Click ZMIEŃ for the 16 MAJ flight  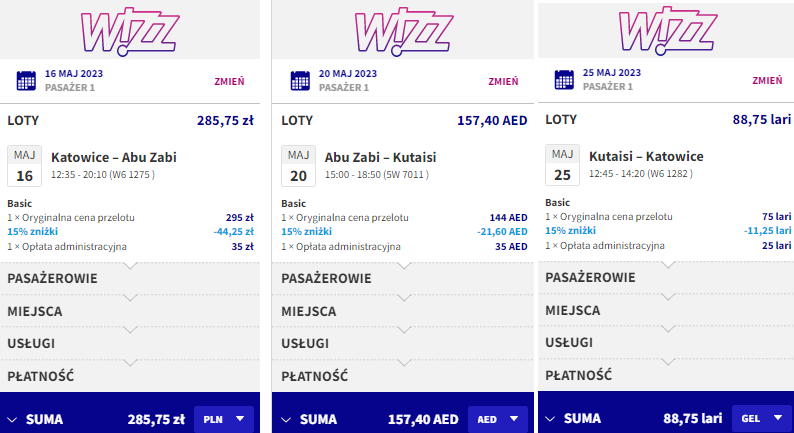[229, 81]
